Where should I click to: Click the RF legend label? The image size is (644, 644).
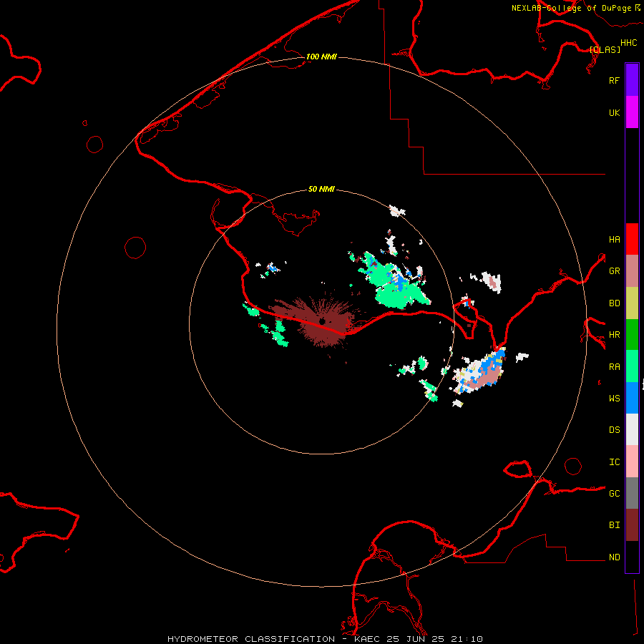pos(614,80)
